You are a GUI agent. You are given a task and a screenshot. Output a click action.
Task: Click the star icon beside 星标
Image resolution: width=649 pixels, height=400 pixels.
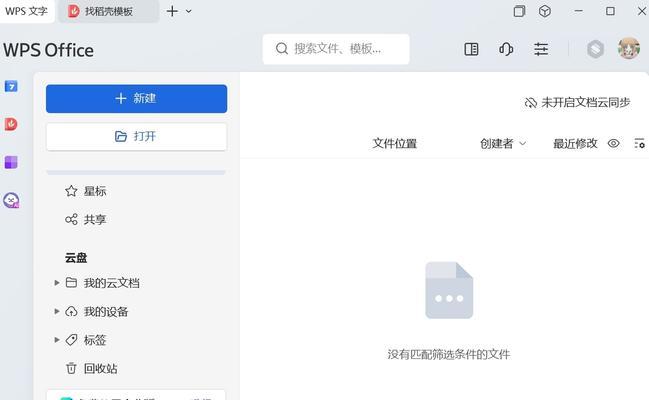pyautogui.click(x=71, y=191)
